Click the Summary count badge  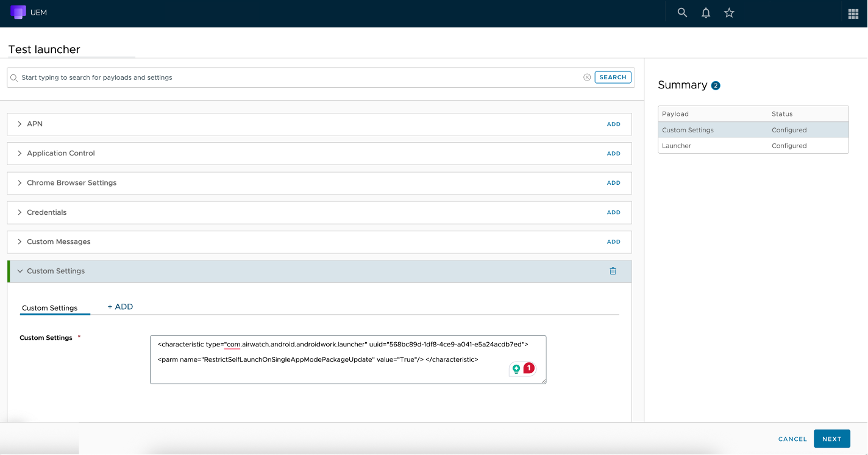(x=716, y=85)
